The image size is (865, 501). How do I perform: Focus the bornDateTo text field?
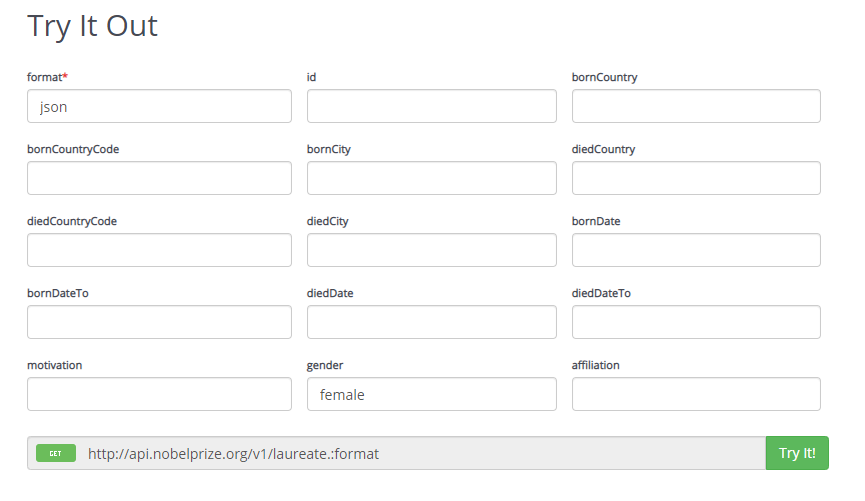(159, 322)
